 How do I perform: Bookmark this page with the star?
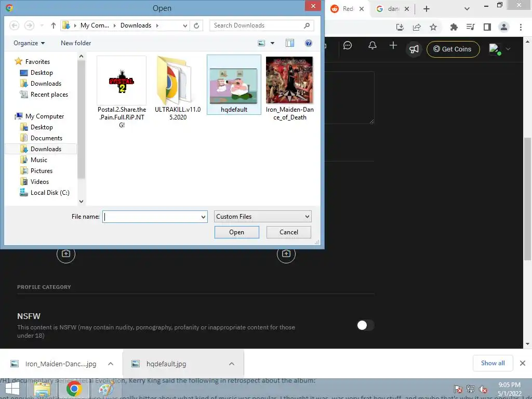point(433,27)
